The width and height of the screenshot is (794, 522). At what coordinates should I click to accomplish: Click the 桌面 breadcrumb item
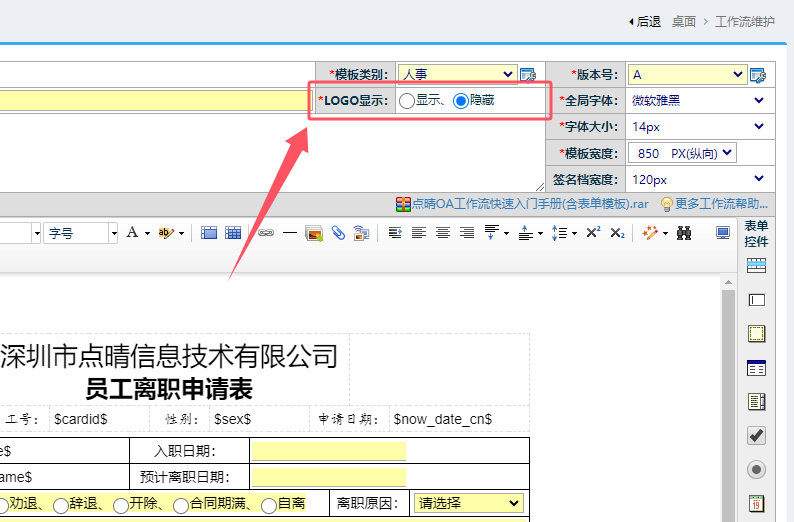684,21
